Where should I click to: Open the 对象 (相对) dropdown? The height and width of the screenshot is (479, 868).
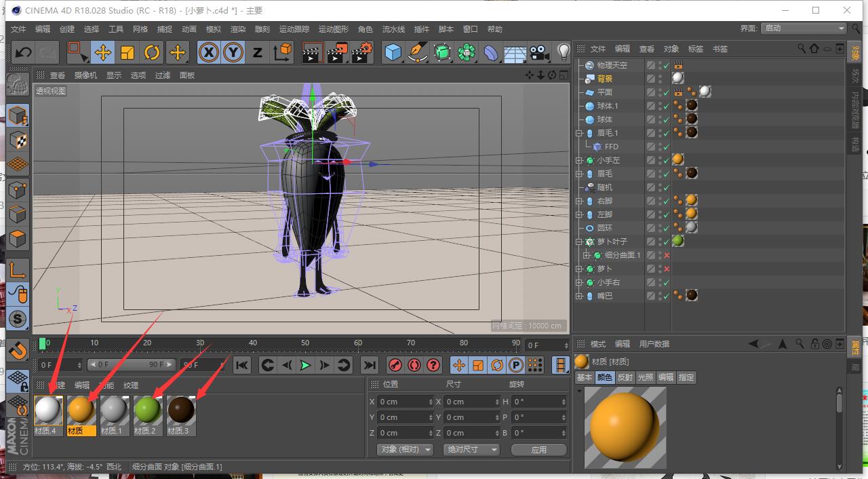coord(405,449)
